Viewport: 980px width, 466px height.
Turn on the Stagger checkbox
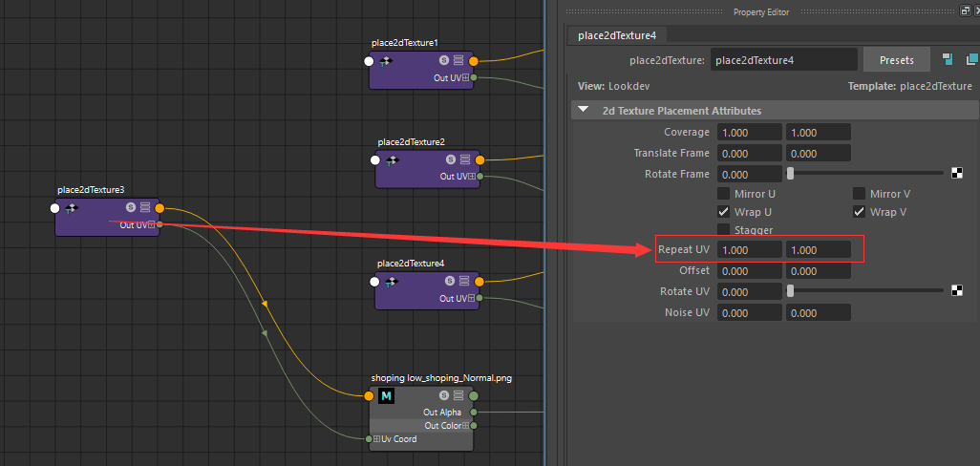(723, 230)
